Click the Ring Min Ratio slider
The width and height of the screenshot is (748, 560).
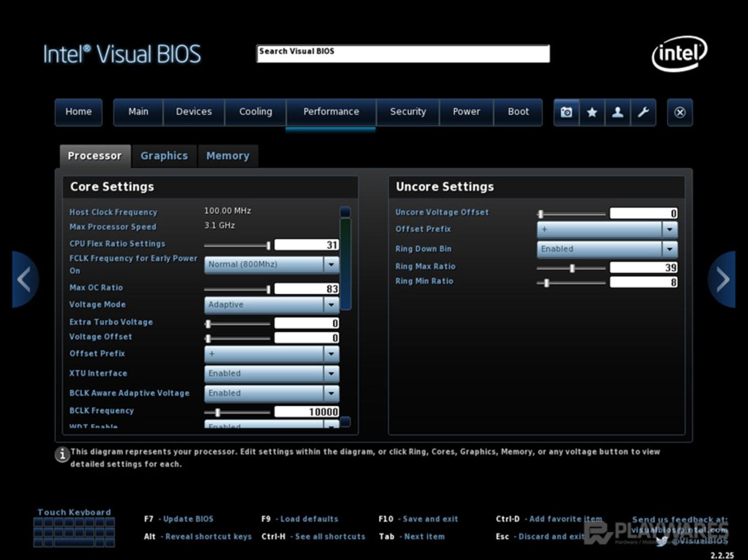[571, 283]
